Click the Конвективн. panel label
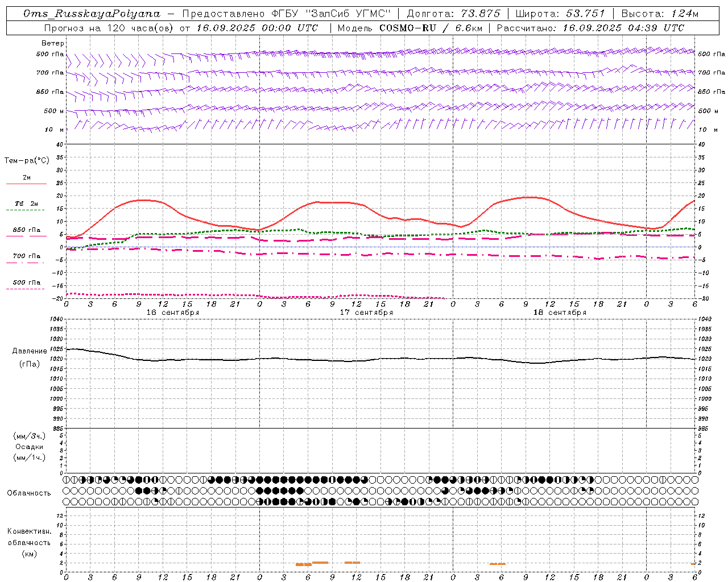 coord(30,531)
